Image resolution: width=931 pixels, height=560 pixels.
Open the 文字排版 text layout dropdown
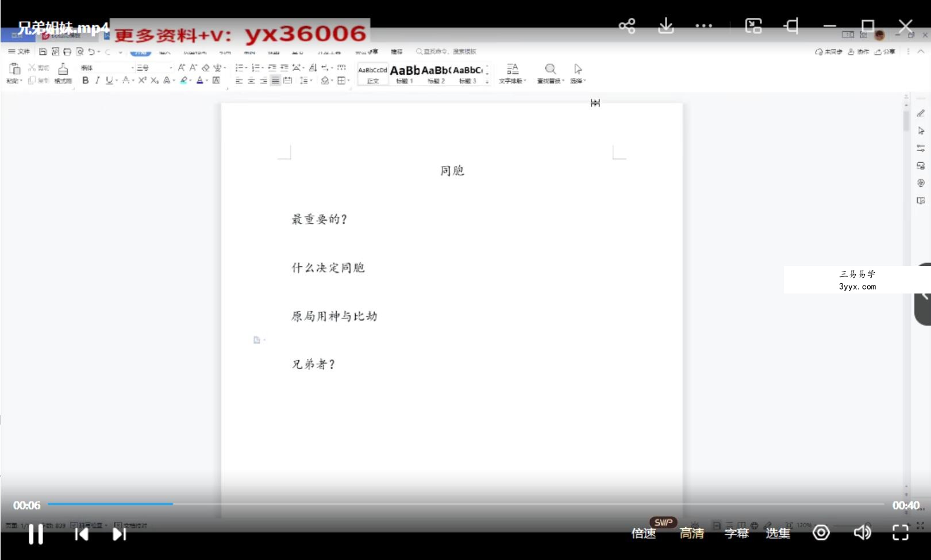[x=512, y=74]
